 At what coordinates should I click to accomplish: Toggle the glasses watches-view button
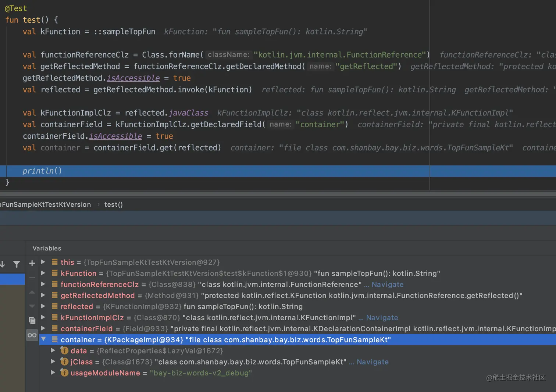tap(32, 335)
